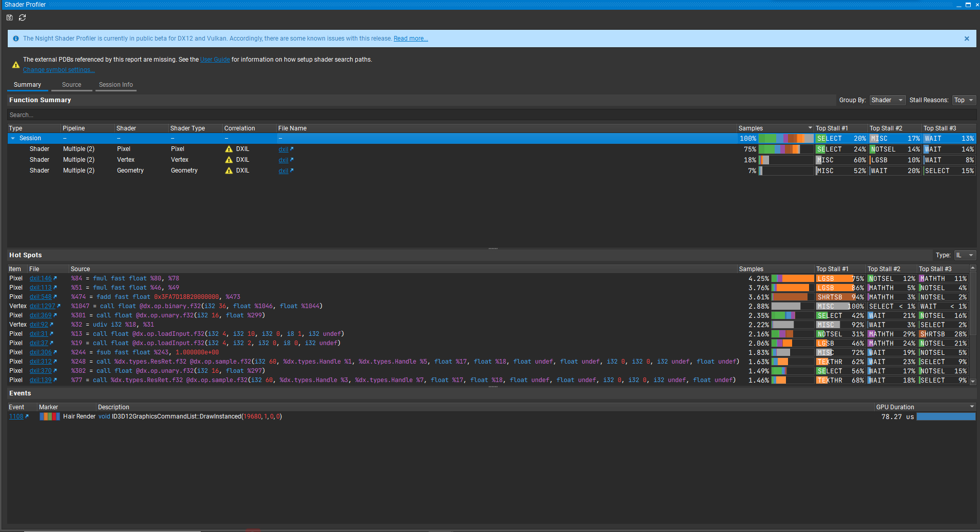Click Vertex shader warning icon in Correlation column
Viewport: 980px width, 532px height.
(x=229, y=160)
